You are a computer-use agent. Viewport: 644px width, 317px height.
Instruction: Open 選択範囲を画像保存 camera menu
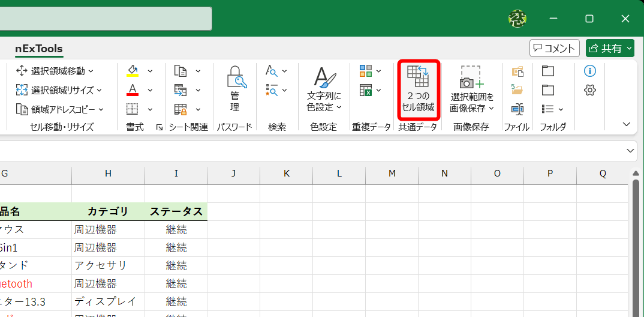(471, 89)
